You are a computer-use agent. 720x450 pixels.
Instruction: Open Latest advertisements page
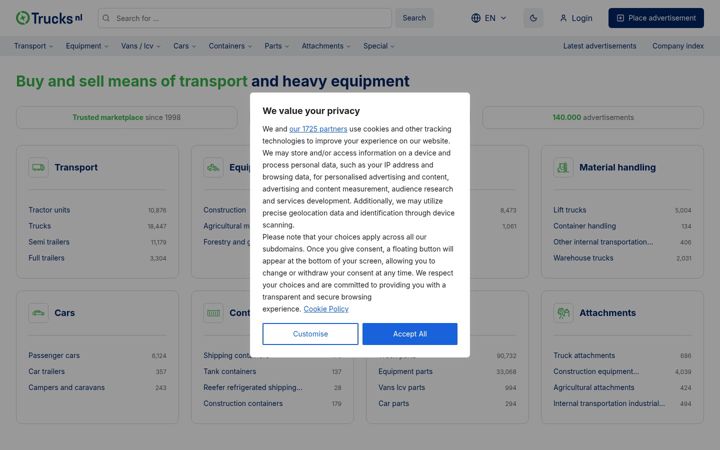click(600, 46)
